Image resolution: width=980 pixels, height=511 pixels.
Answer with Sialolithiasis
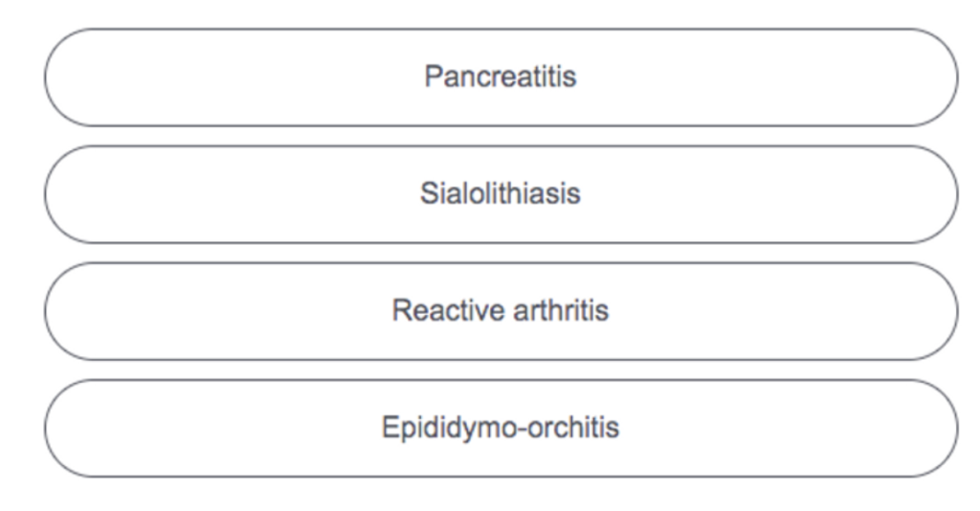coord(501,194)
